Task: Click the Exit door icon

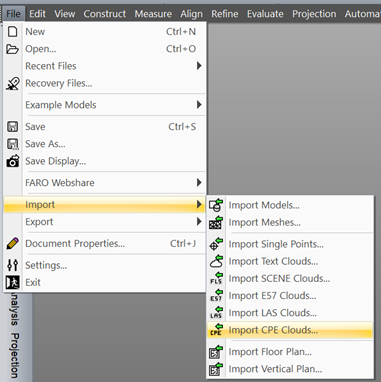Action: point(13,282)
